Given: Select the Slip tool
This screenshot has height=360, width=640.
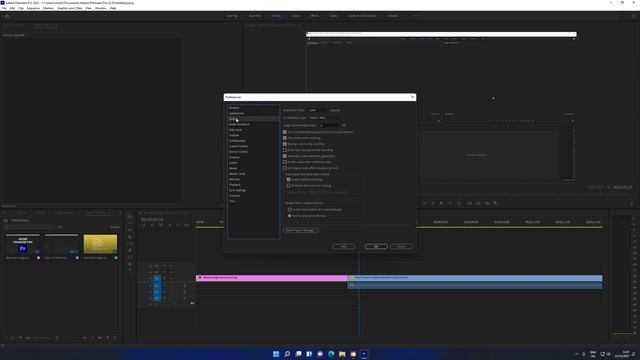Looking at the screenshot, I should (130, 244).
